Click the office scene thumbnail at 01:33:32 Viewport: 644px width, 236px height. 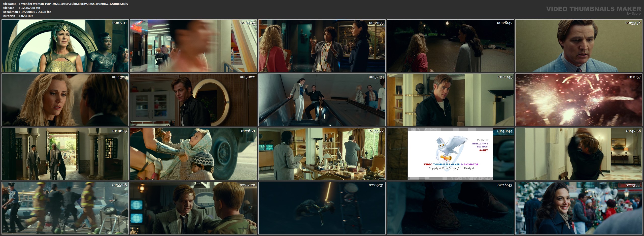coord(322,154)
